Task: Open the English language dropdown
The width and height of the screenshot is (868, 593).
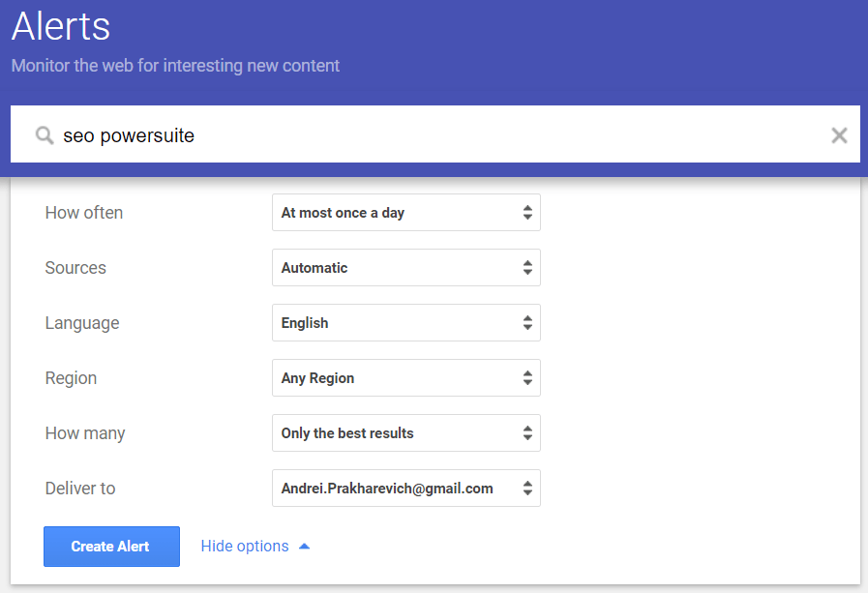Action: (x=406, y=322)
